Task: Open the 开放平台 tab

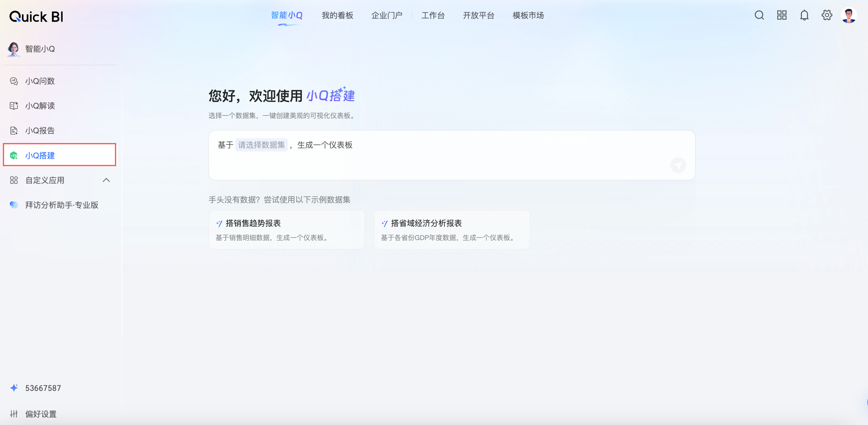Action: 478,15
